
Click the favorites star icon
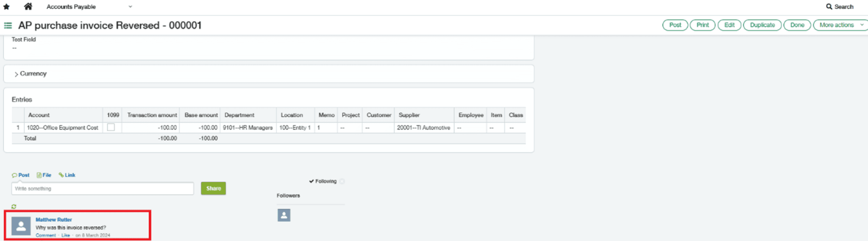[x=6, y=7]
